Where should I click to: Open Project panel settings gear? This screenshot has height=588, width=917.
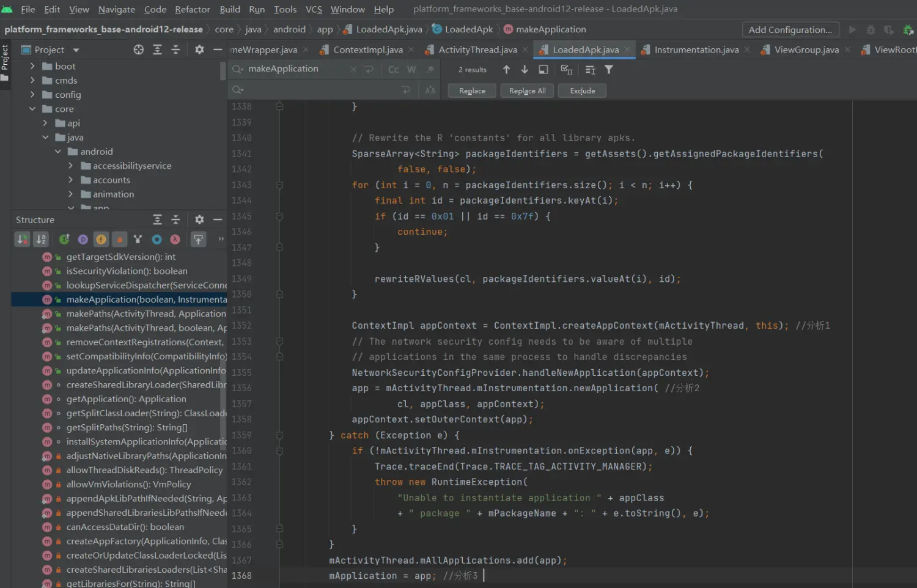[x=199, y=50]
